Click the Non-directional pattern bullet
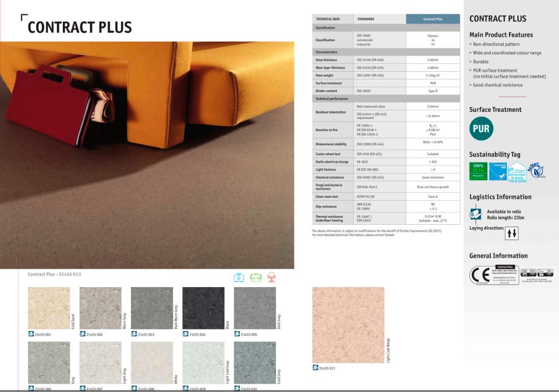The image size is (559, 392). (496, 44)
